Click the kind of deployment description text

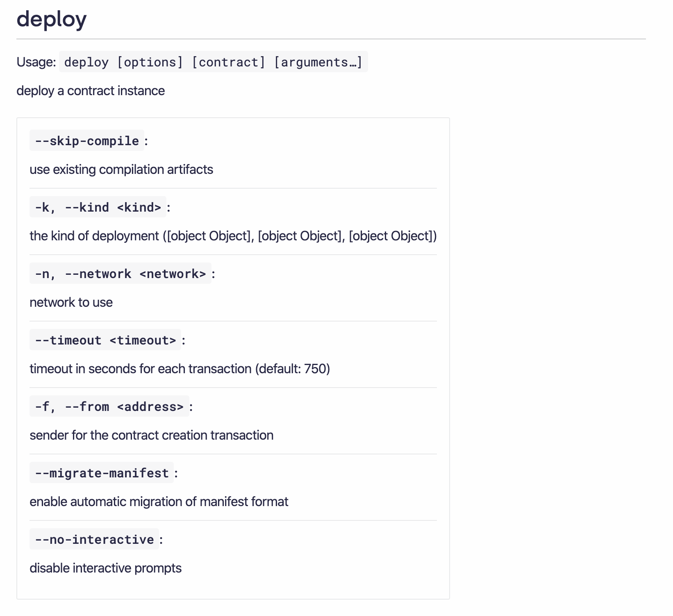233,236
